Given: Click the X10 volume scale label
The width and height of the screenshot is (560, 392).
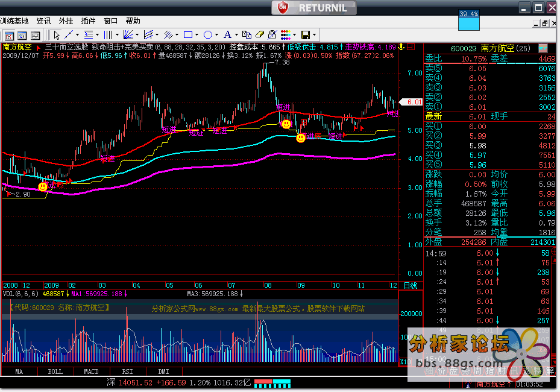Looking at the screenshot, I should (405, 362).
